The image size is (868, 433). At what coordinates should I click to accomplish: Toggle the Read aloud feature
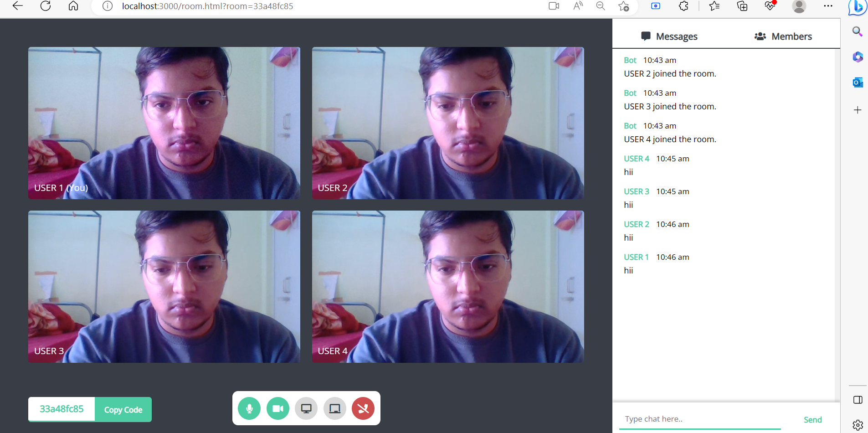pos(577,6)
